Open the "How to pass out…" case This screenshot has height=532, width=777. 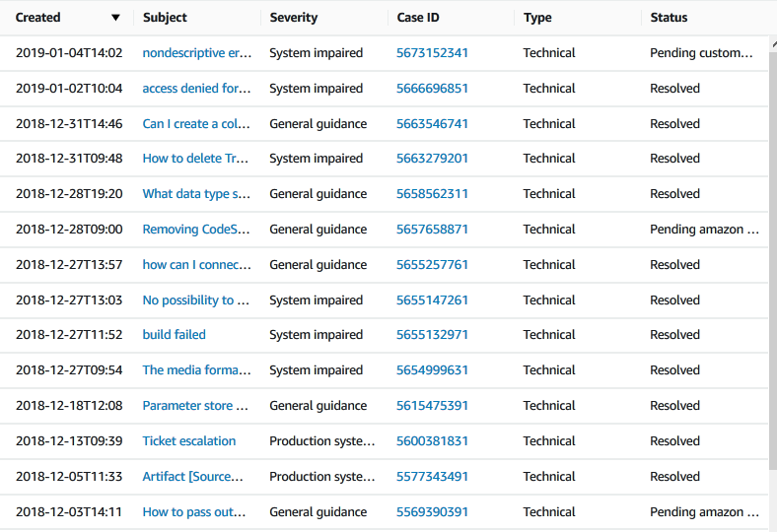point(194,512)
